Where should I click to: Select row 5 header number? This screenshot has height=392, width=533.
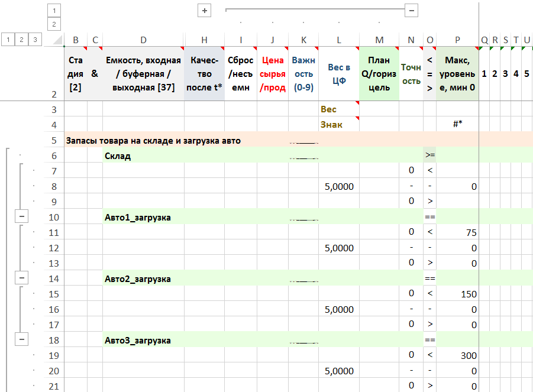pyautogui.click(x=54, y=141)
